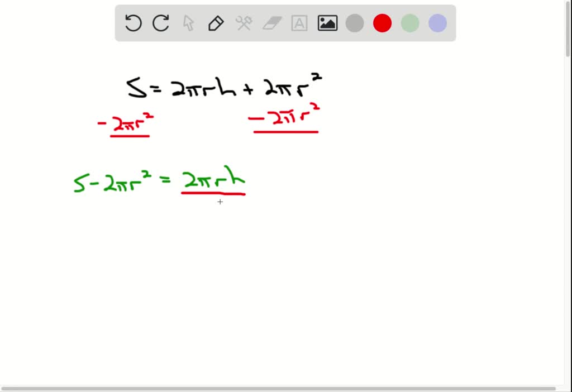
Task: Click the small plus cursor marker on canvas
Action: tap(220, 202)
